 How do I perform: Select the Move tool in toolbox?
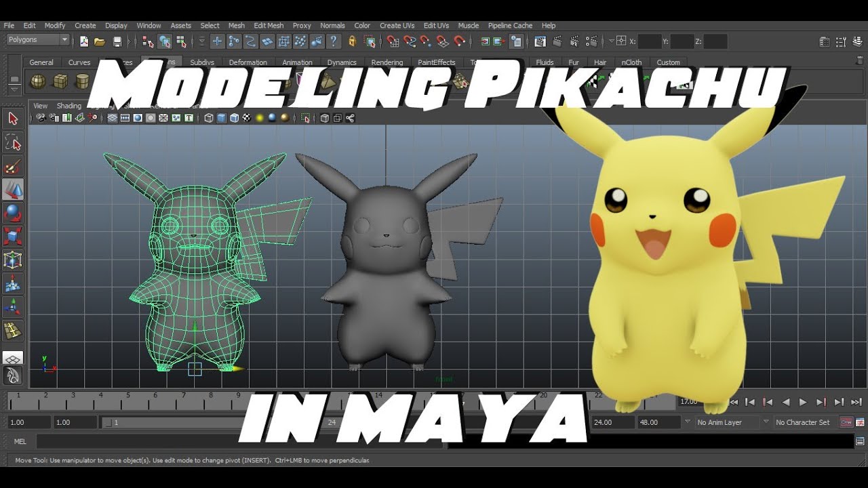point(13,190)
